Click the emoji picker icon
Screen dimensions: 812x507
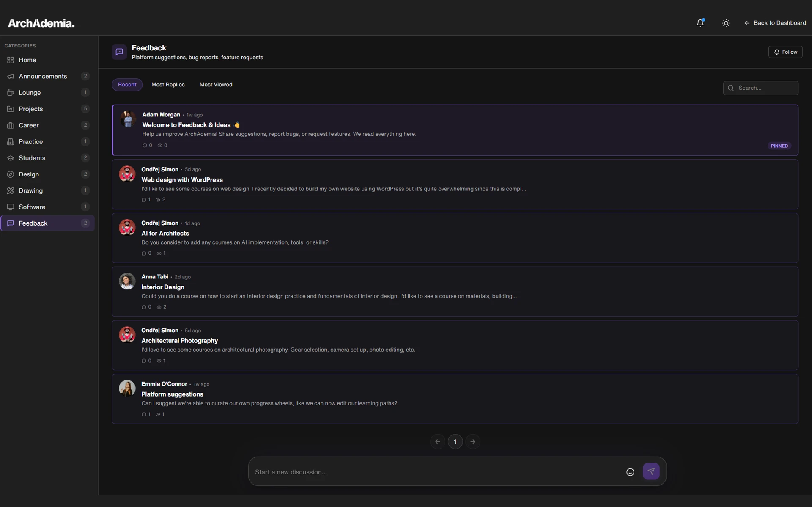pos(630,472)
